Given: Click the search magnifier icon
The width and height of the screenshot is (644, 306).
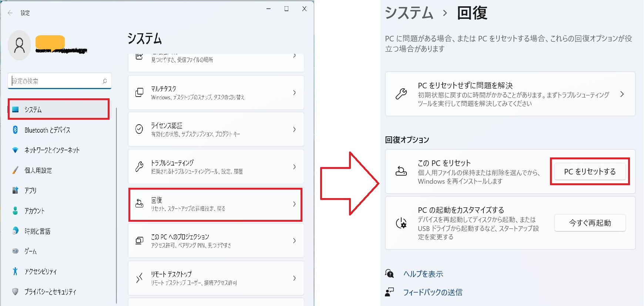Looking at the screenshot, I should click(x=105, y=81).
